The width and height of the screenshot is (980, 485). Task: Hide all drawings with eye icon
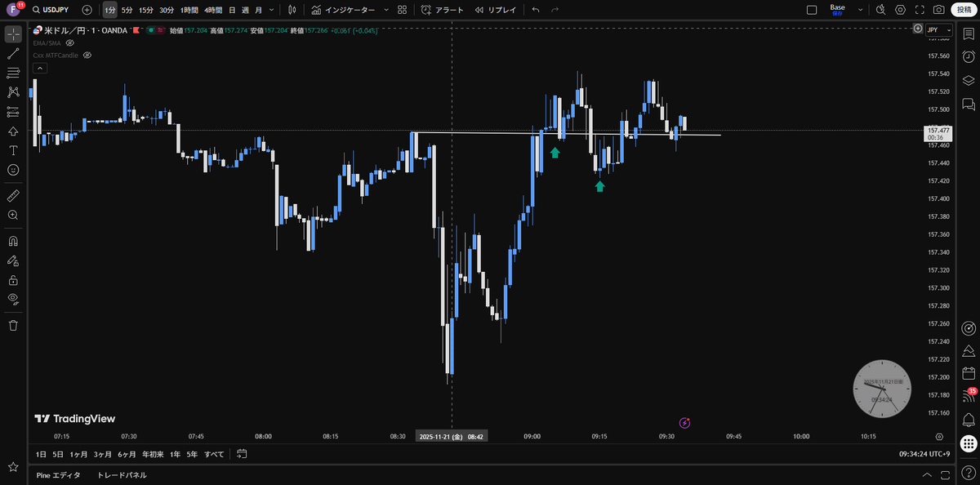tap(13, 299)
